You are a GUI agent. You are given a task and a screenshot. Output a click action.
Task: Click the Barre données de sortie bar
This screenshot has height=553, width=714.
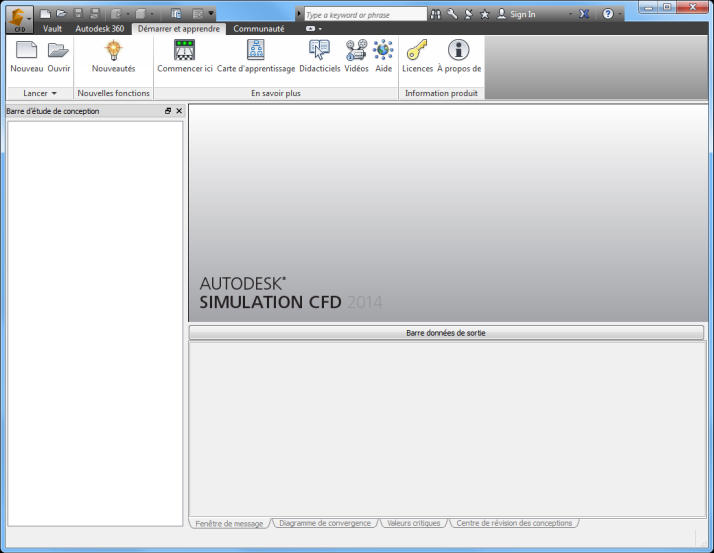pos(446,333)
